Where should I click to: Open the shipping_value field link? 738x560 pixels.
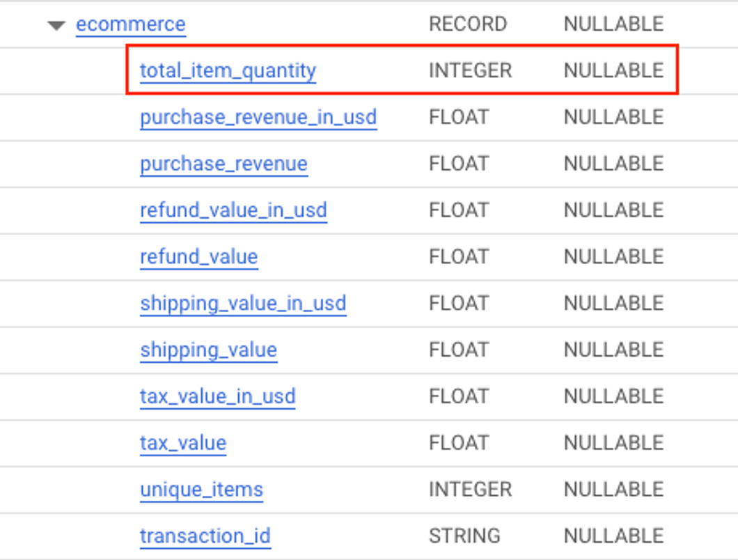pyautogui.click(x=209, y=350)
